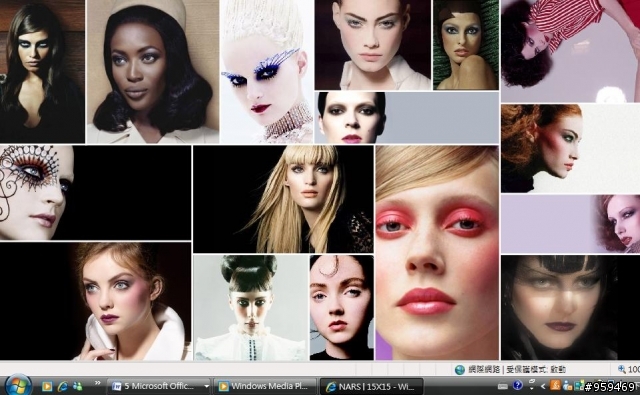Open the lavender-background curly-hair photo

pyautogui.click(x=570, y=224)
